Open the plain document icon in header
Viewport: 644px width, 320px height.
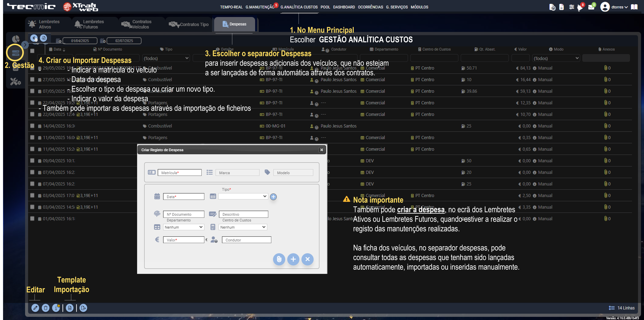point(561,7)
